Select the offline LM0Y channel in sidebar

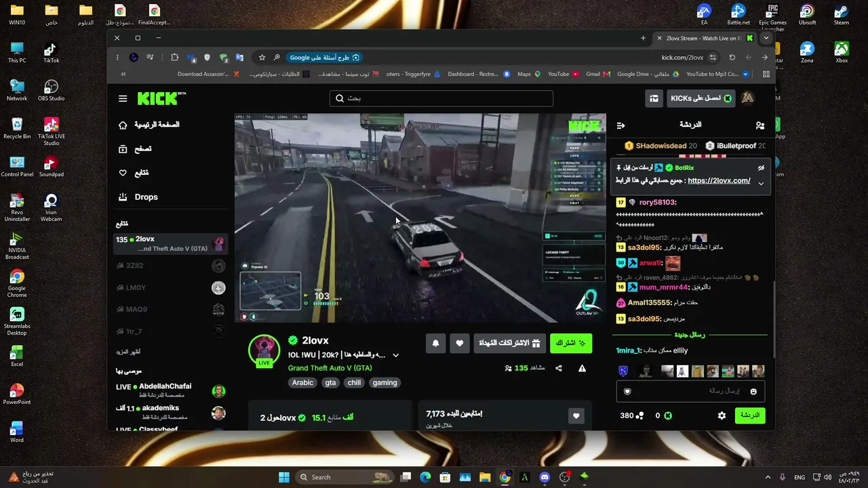click(x=170, y=287)
